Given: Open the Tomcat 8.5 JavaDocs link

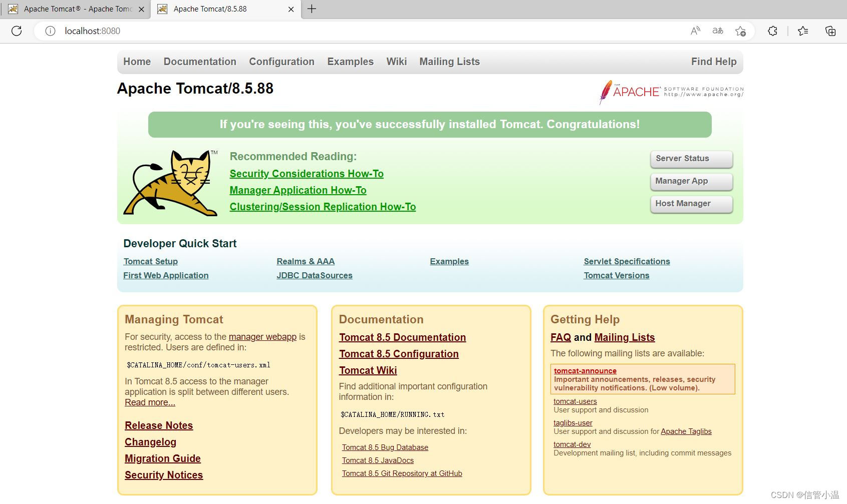Looking at the screenshot, I should [x=378, y=460].
